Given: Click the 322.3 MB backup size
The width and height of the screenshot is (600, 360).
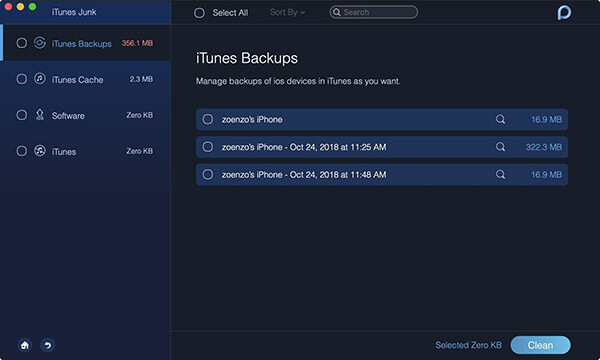Looking at the screenshot, I should (x=544, y=147).
